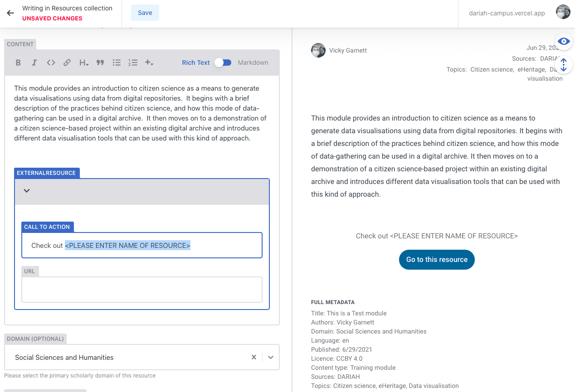Expand the Domain select dropdown arrow
Viewport: 575px width, 392px height.
(271, 357)
